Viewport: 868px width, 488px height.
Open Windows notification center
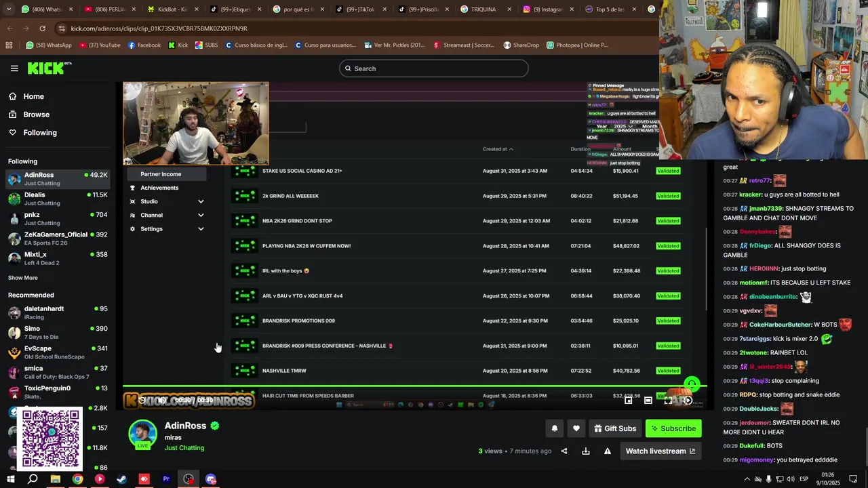coord(853,479)
